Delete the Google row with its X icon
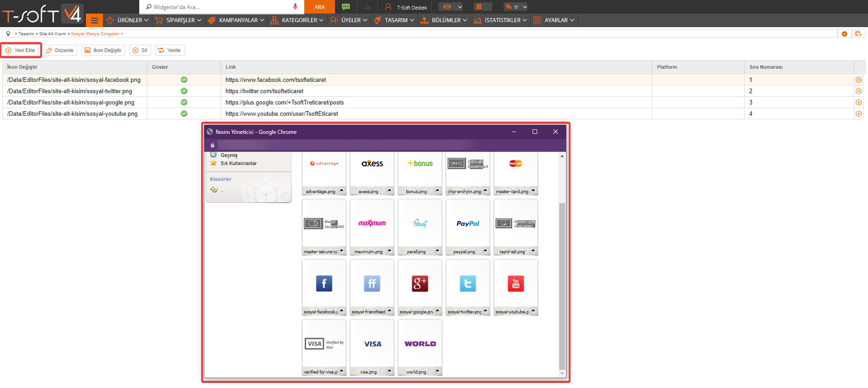Screen dimensions: 868x388 pyautogui.click(x=859, y=103)
